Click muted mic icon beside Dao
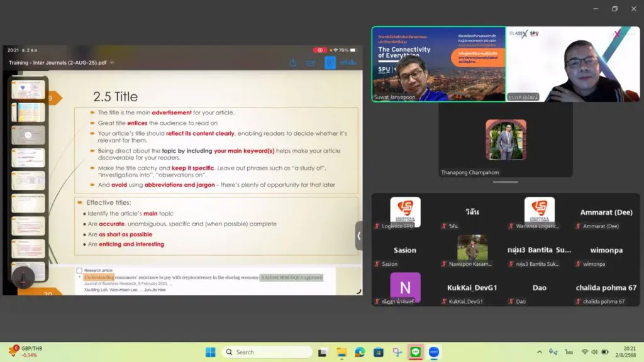Screen dimensions: 644x362 pyautogui.click(x=511, y=301)
